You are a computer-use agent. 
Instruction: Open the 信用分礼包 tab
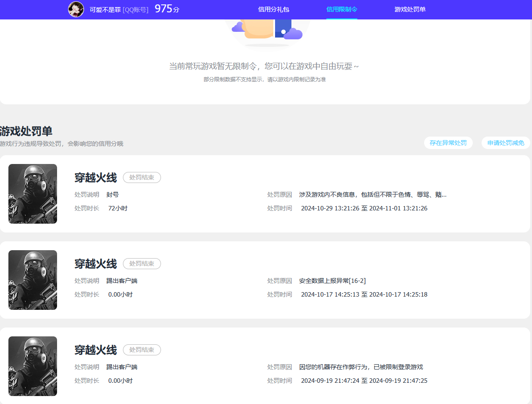coord(274,9)
